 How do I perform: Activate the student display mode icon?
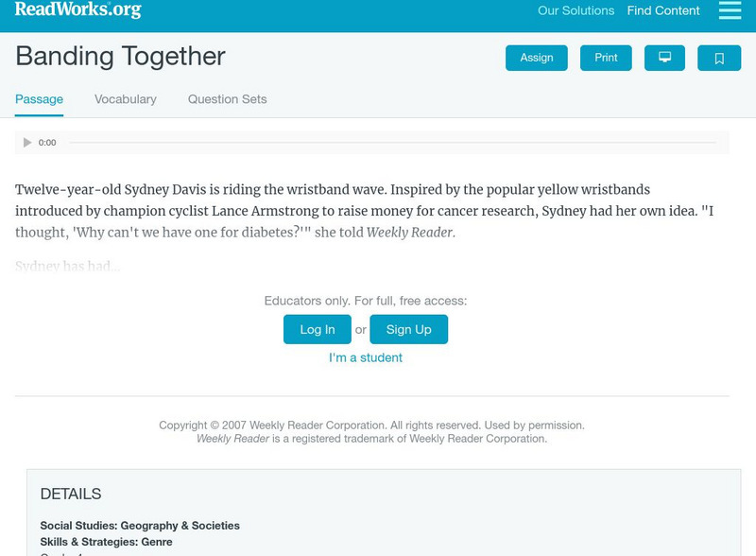(666, 57)
